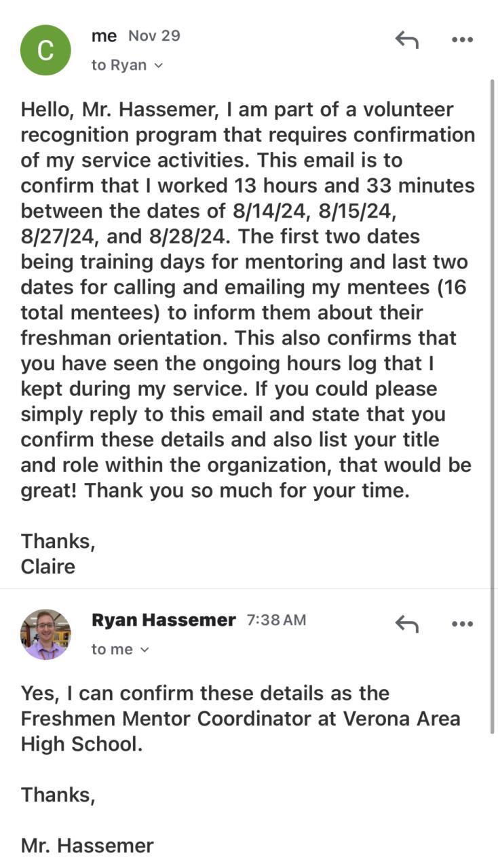Tap "Thanks," in Ryan Hassemer's reply
The image size is (498, 868).
58,795
